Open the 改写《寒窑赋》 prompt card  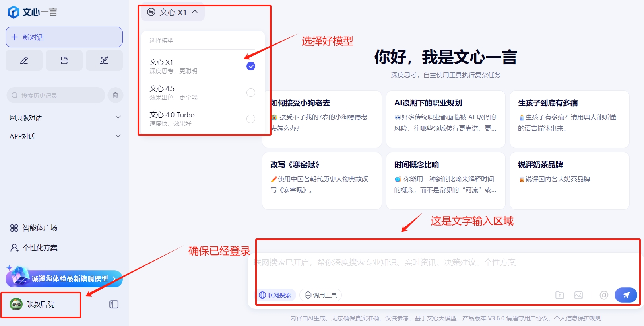point(322,181)
